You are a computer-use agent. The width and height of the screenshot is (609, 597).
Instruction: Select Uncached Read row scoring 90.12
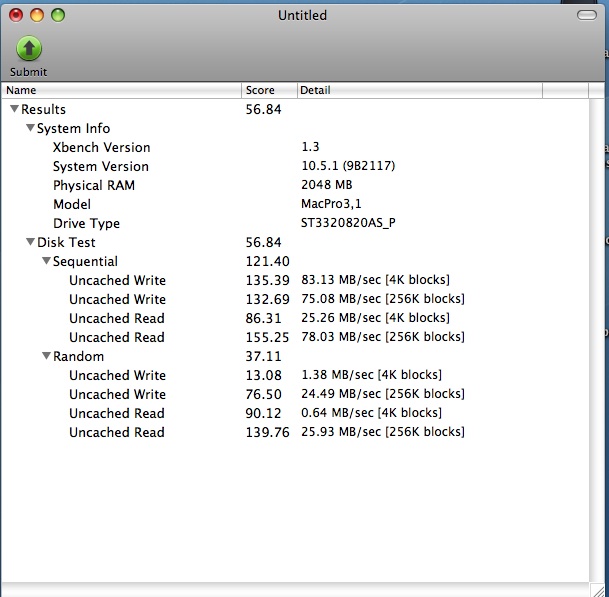point(295,413)
